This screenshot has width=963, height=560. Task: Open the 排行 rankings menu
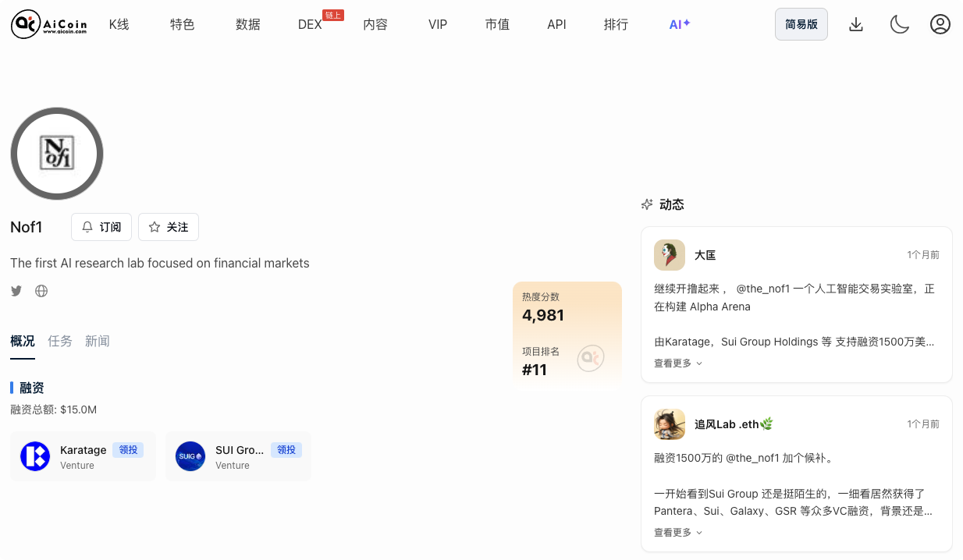click(x=616, y=24)
